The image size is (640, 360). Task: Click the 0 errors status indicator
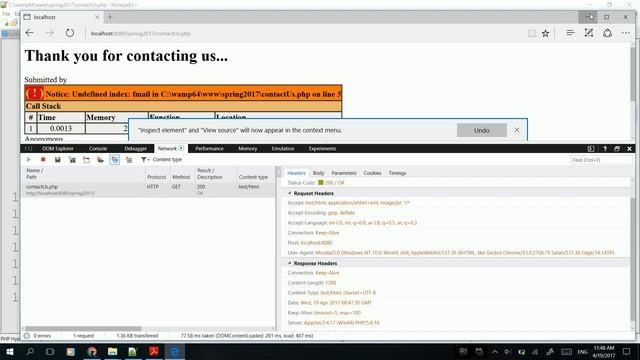[38, 336]
